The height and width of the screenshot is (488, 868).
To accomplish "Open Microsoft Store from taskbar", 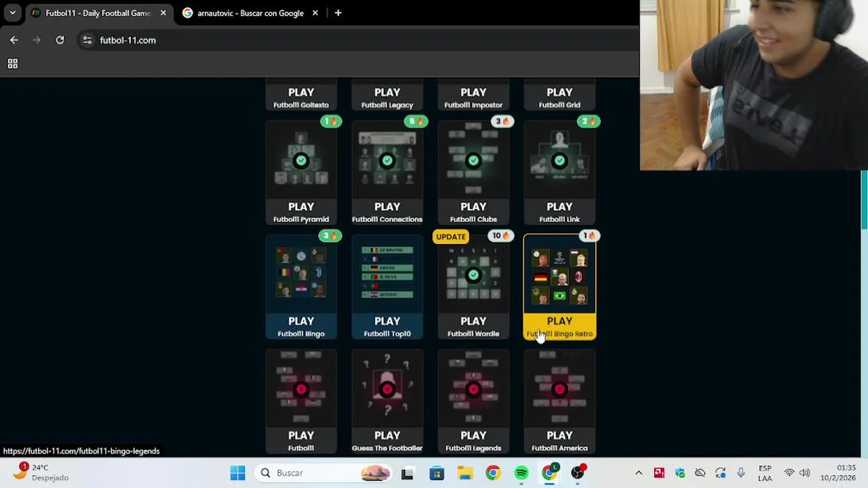I will (x=436, y=473).
